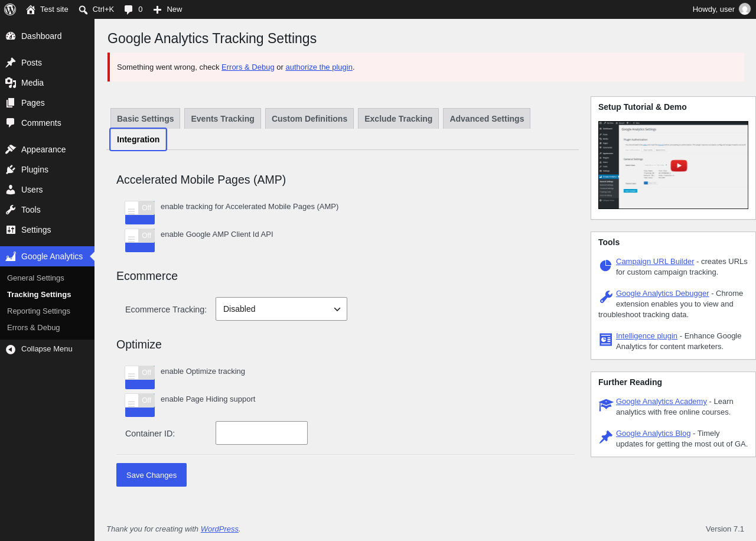The height and width of the screenshot is (541, 756).
Task: Click the Optimize section heading
Action: 139,344
